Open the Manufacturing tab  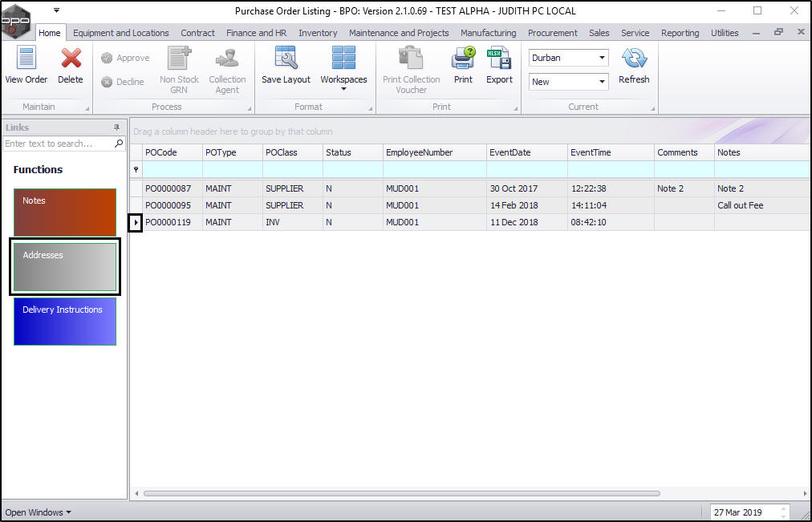(489, 33)
